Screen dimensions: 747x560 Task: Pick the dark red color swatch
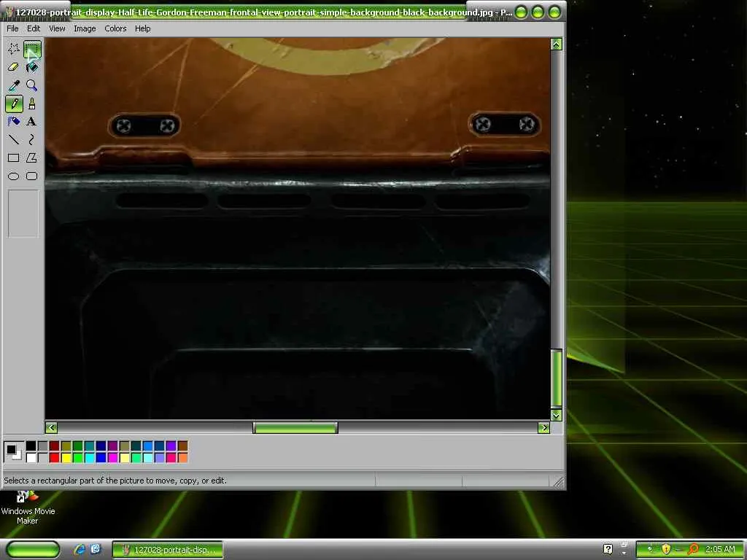pos(54,446)
